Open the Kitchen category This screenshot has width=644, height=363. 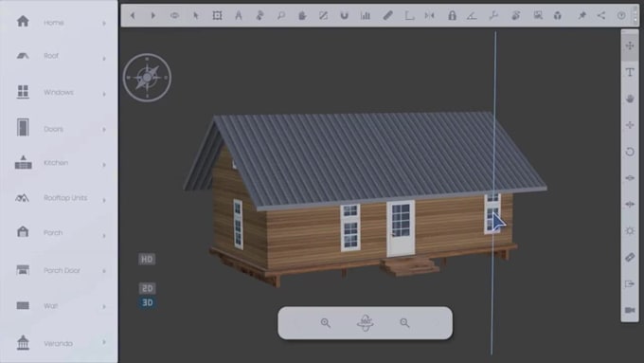tap(59, 163)
